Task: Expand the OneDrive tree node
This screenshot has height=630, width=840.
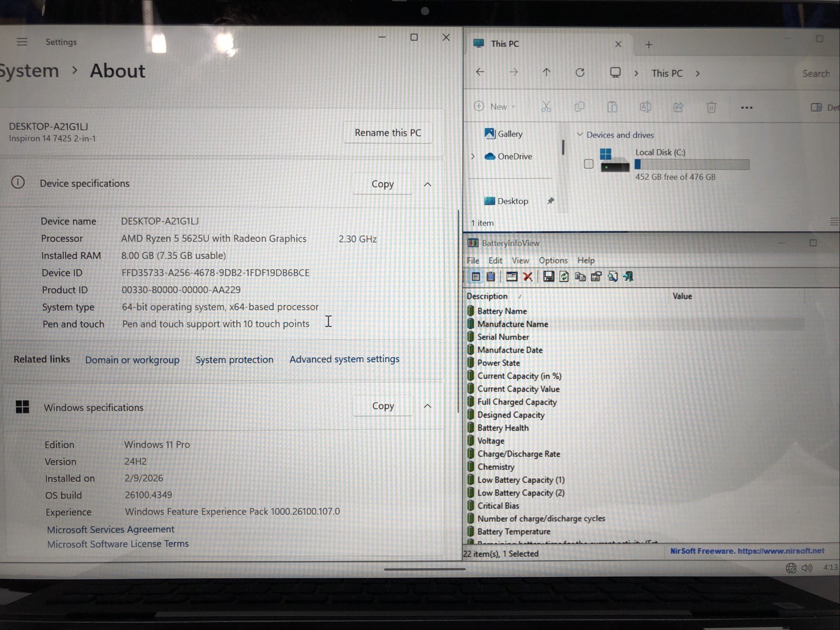Action: click(473, 156)
